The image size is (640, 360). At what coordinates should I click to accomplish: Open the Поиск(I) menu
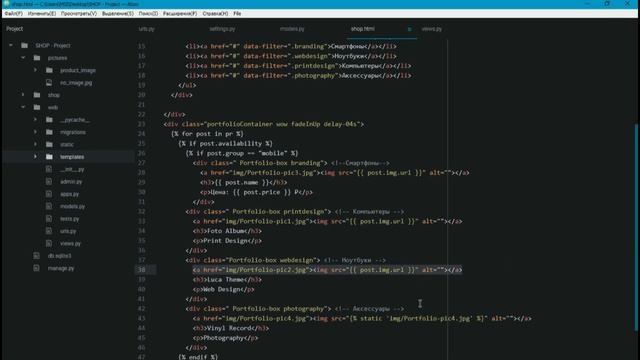pos(148,13)
